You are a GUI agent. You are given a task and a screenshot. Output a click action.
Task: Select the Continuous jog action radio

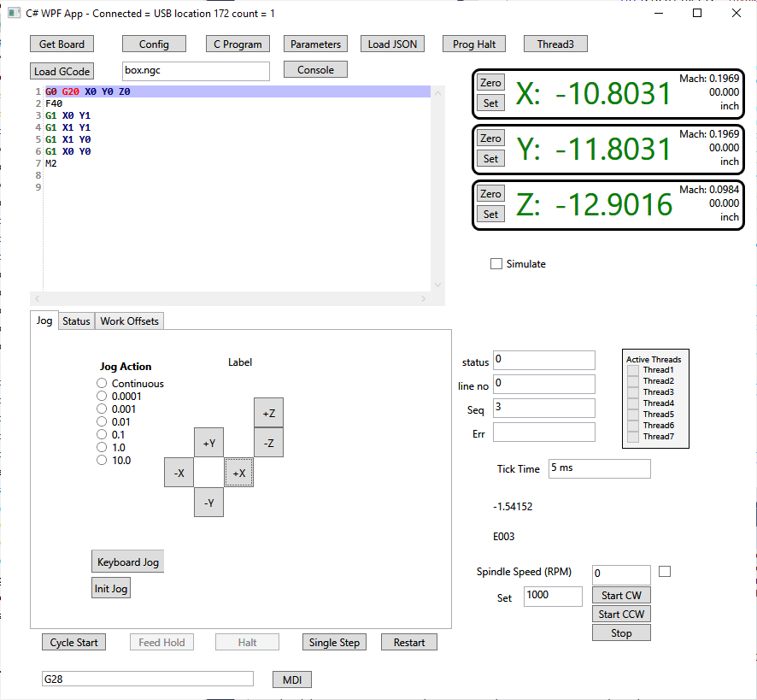point(103,384)
